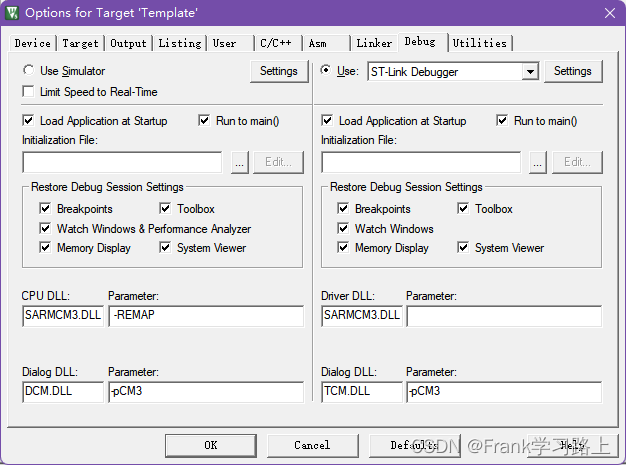This screenshot has height=465, width=626.
Task: Toggle debugger System Viewer checkbox
Action: [x=463, y=247]
